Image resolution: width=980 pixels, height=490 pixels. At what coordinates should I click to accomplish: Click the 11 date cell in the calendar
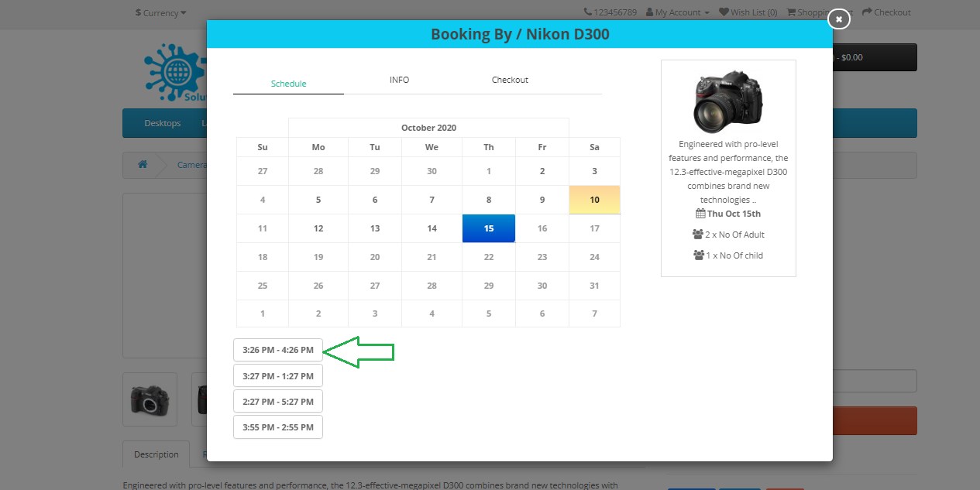tap(263, 228)
